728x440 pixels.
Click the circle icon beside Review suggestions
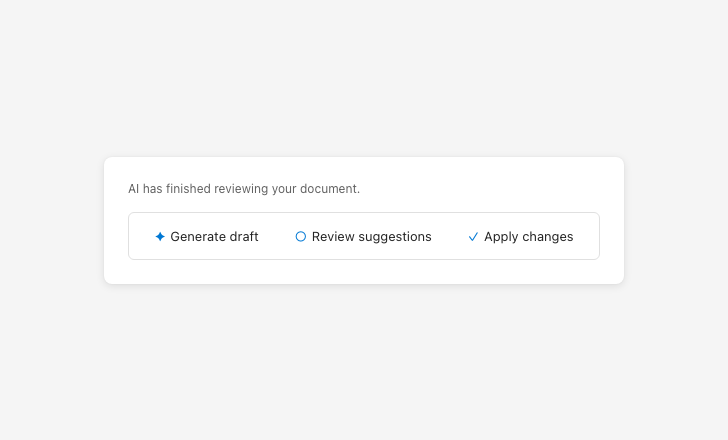[301, 237]
